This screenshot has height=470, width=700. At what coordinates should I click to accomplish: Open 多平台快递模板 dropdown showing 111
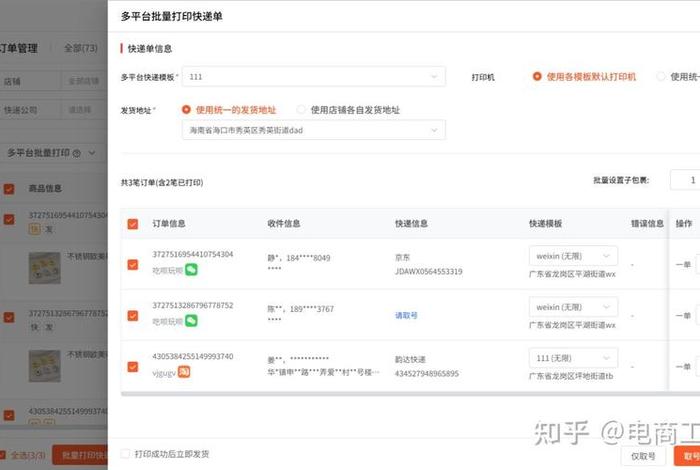314,76
